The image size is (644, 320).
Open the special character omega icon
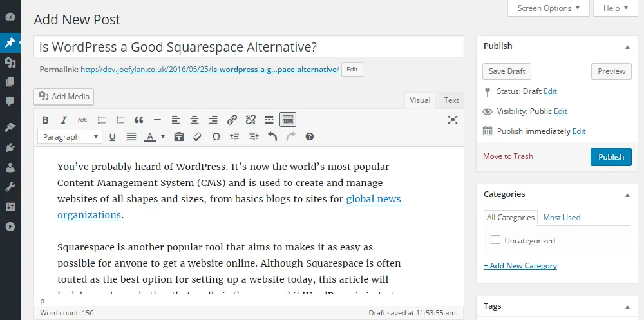coord(216,136)
